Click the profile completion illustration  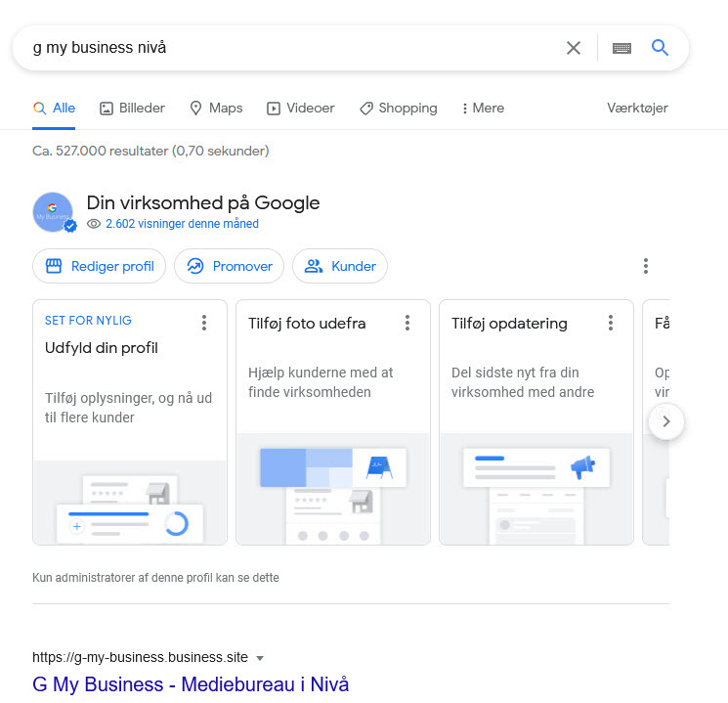coord(130,503)
